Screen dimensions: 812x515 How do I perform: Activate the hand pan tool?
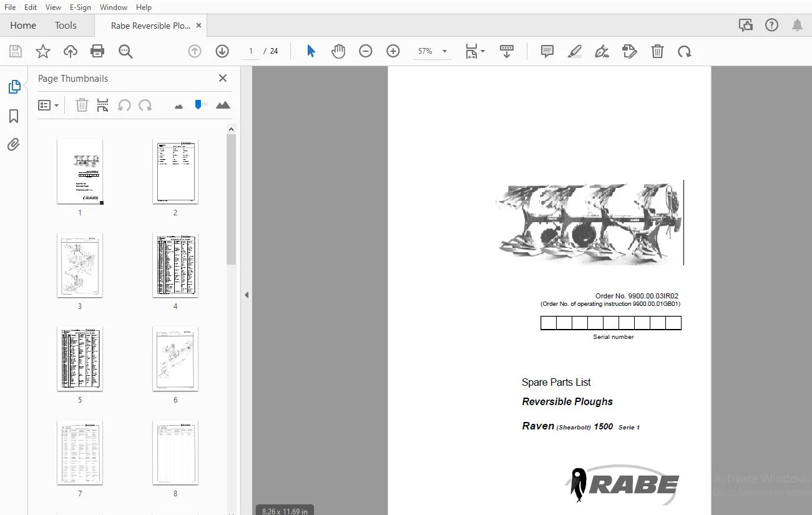338,51
